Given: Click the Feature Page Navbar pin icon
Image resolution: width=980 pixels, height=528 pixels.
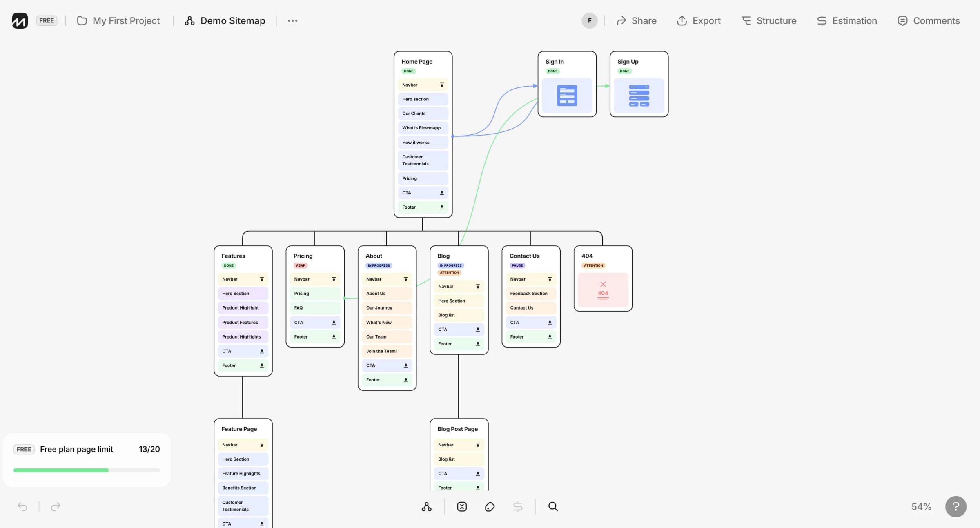Looking at the screenshot, I should click(x=262, y=445).
